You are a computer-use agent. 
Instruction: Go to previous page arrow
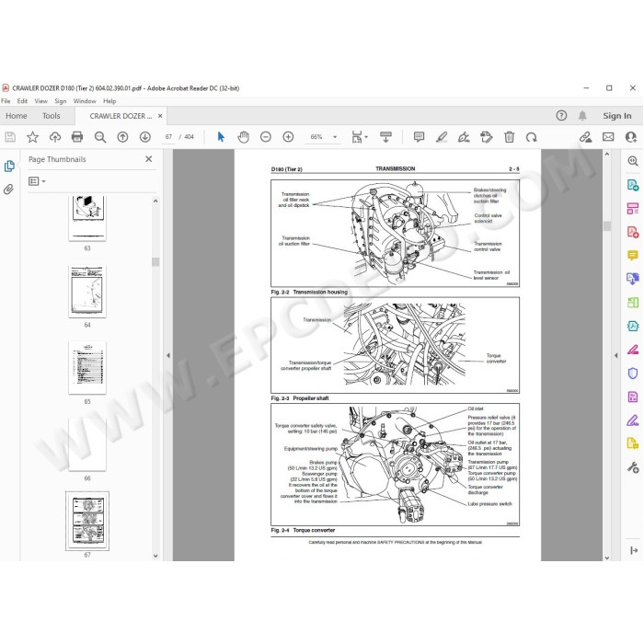click(x=122, y=137)
